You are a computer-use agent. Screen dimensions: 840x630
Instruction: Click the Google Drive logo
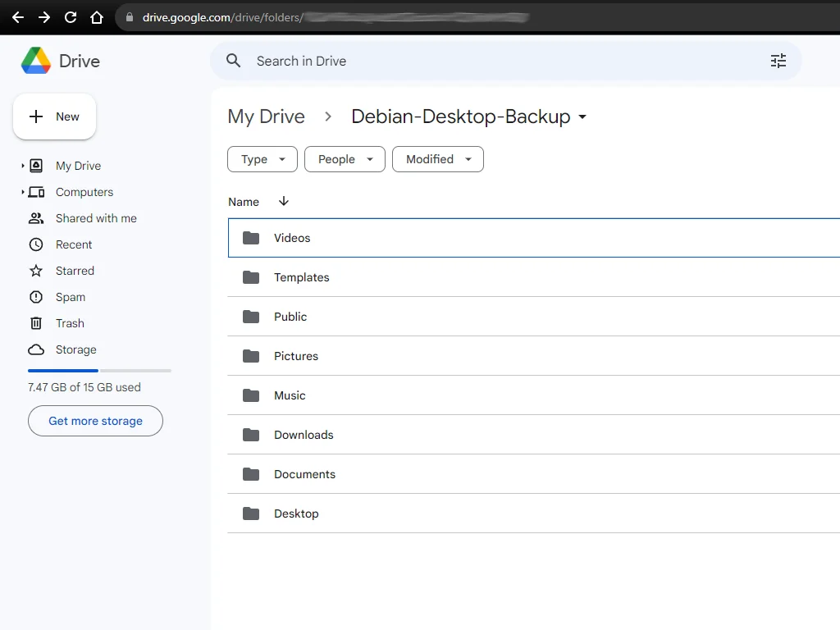[36, 61]
